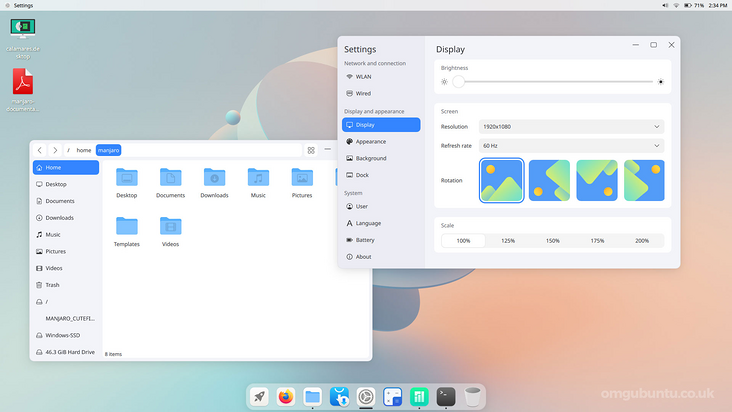Screen dimensions: 732x412
Task: Choose the 200% scale option
Action: point(641,241)
